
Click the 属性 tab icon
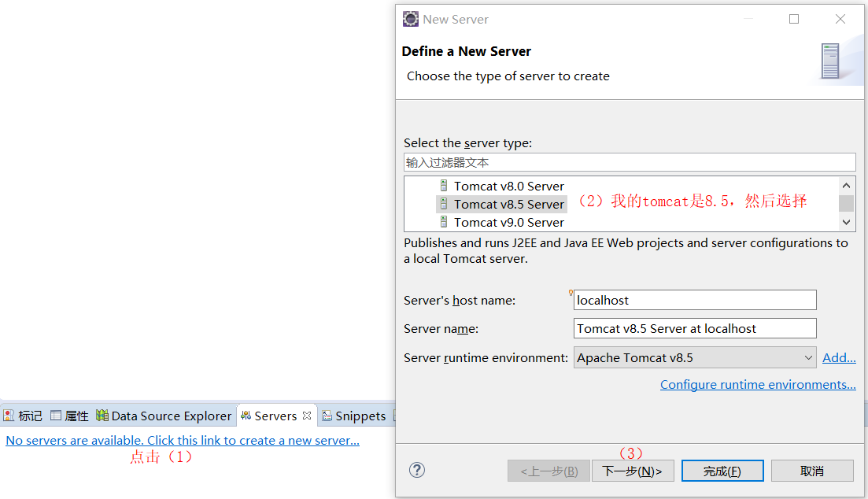click(56, 416)
